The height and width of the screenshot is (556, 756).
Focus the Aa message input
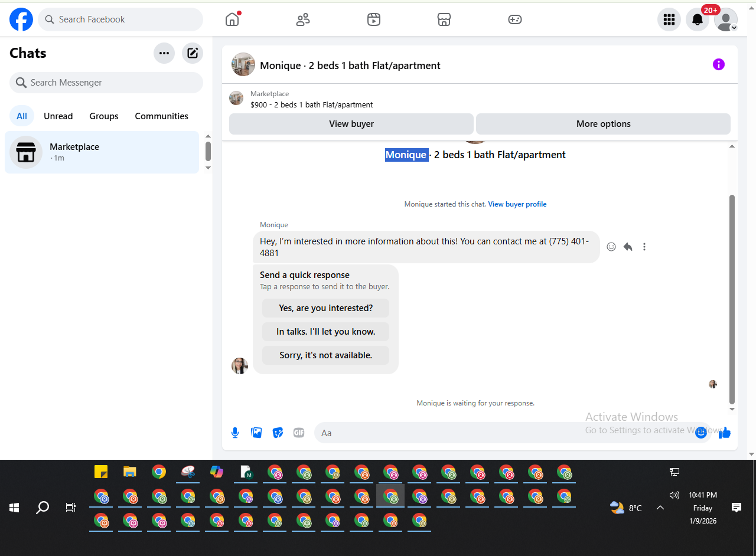coord(513,433)
